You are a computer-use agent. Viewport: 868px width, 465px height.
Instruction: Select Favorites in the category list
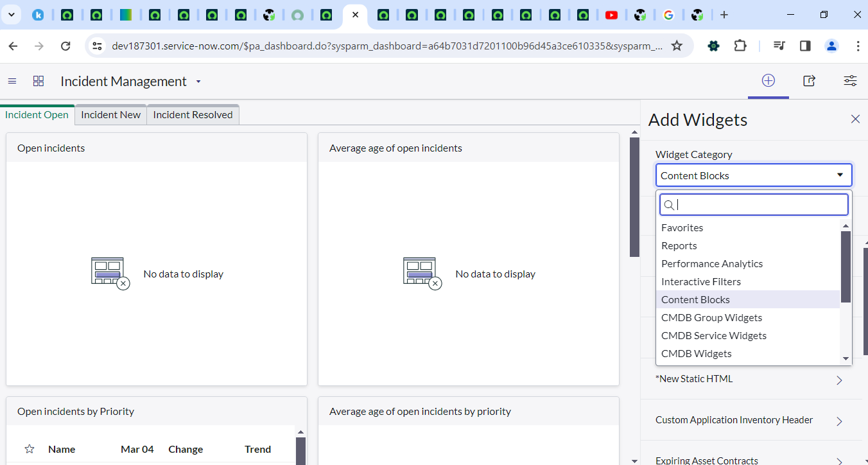point(748,227)
